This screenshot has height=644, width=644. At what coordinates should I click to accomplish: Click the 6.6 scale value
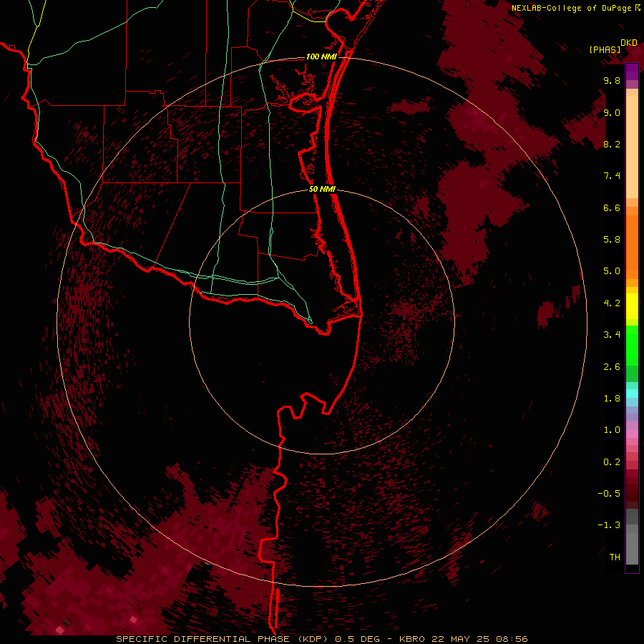(612, 208)
